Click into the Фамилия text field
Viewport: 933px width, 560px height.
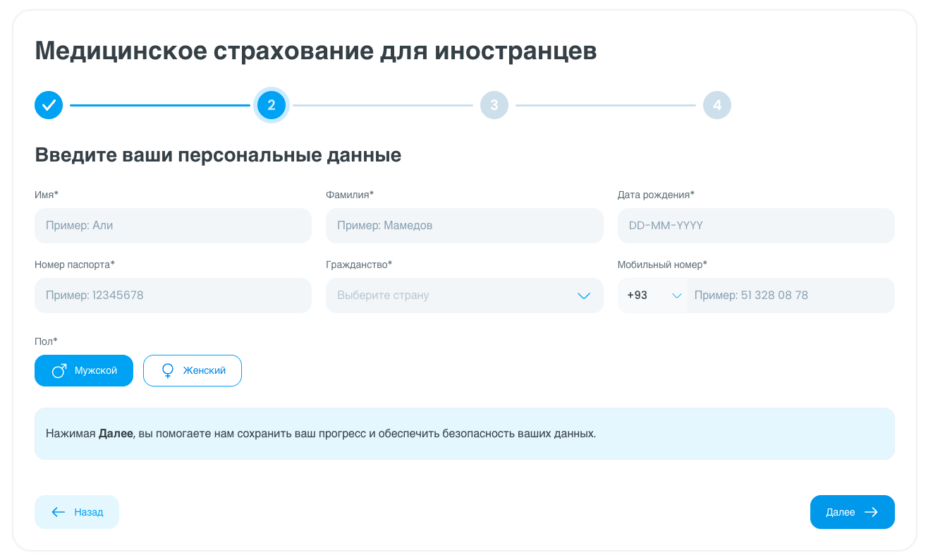tap(464, 226)
